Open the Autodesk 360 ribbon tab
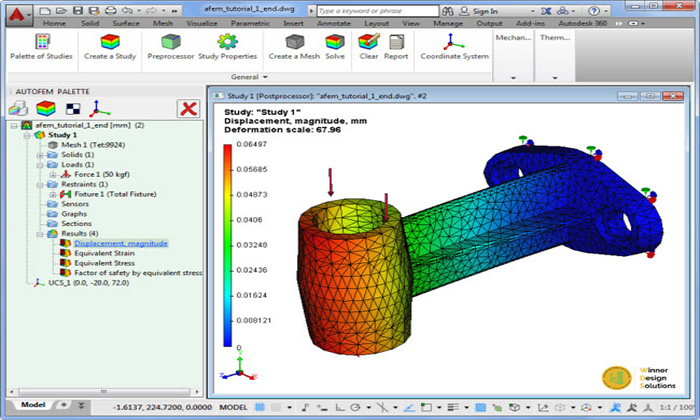This screenshot has height=420, width=700. tap(583, 23)
